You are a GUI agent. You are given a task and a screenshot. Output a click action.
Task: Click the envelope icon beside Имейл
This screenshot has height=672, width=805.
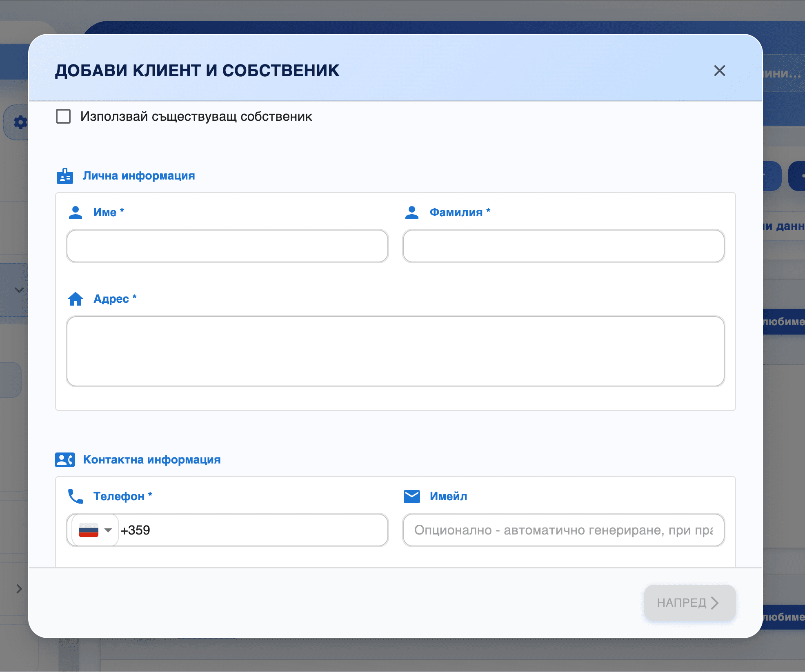[x=412, y=496]
